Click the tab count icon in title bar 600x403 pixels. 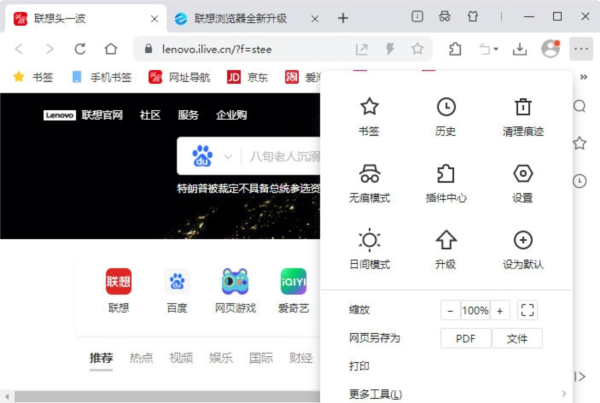click(417, 16)
